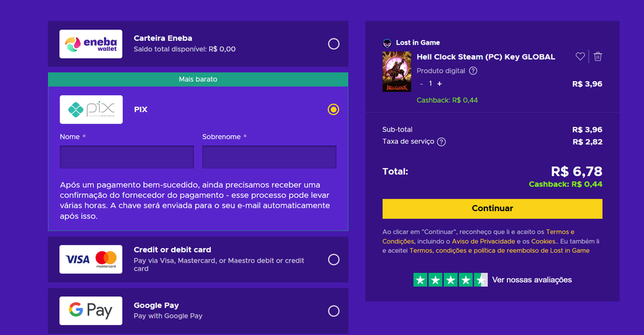Click the Eneba wallet logo

tap(90, 44)
